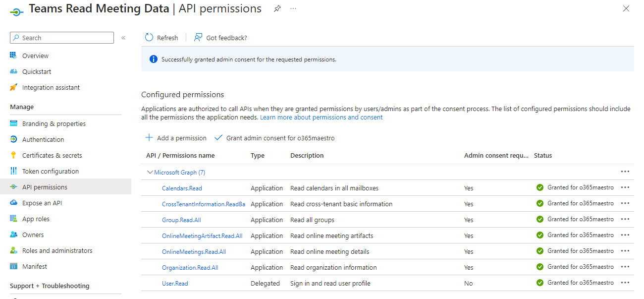Open the Authentication settings page
The width and height of the screenshot is (644, 299).
tap(44, 139)
